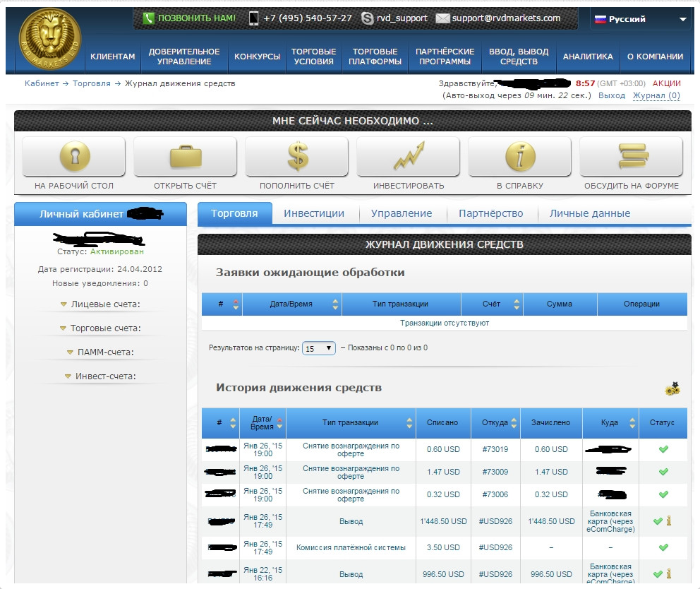Click the chart 'Инвестировать' icon
This screenshot has width=700, height=589.
tap(409, 156)
